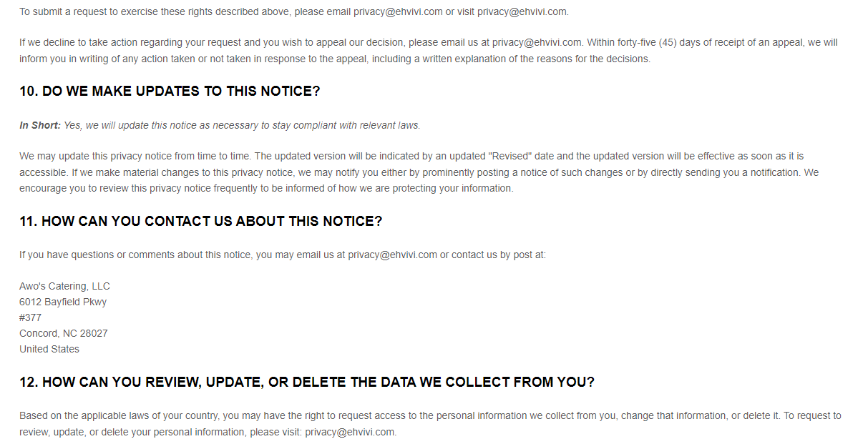Open the email link after 'please visit:'

(349, 433)
